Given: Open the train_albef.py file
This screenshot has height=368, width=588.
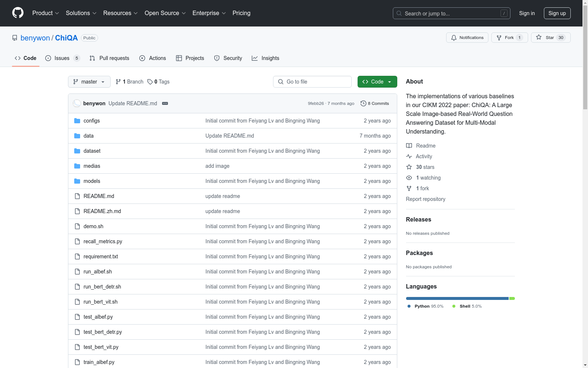Looking at the screenshot, I should click(99, 362).
